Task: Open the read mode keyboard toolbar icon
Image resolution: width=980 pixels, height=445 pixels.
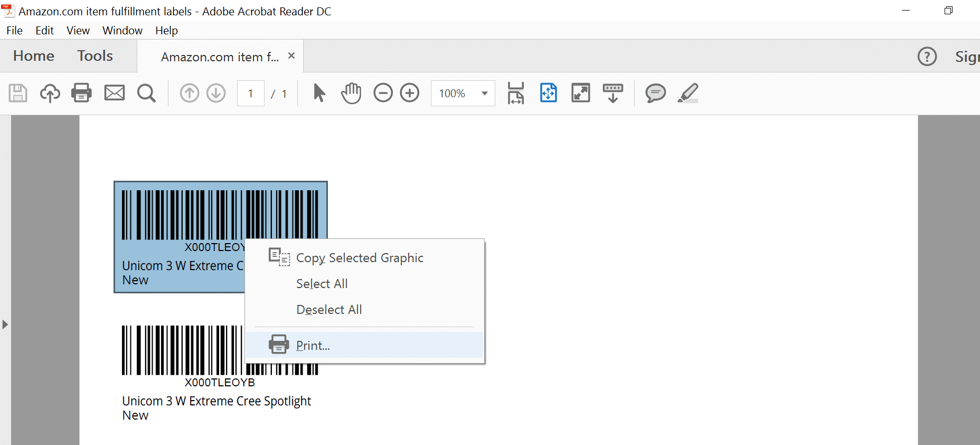Action: click(613, 93)
